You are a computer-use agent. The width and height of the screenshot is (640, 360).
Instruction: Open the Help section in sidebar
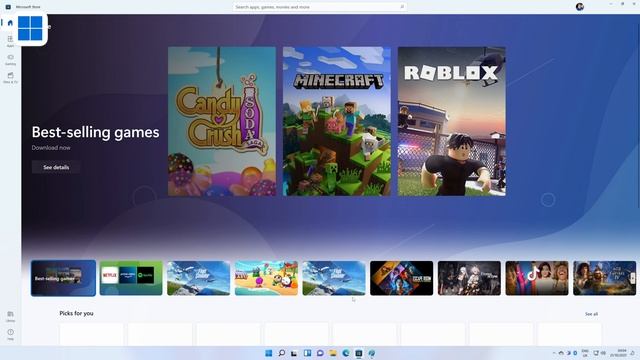(x=10, y=334)
